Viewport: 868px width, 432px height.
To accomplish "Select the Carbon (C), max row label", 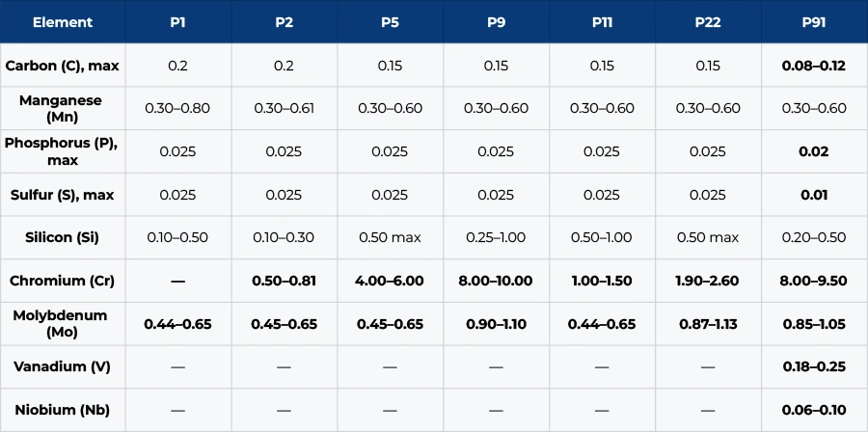I will click(62, 65).
